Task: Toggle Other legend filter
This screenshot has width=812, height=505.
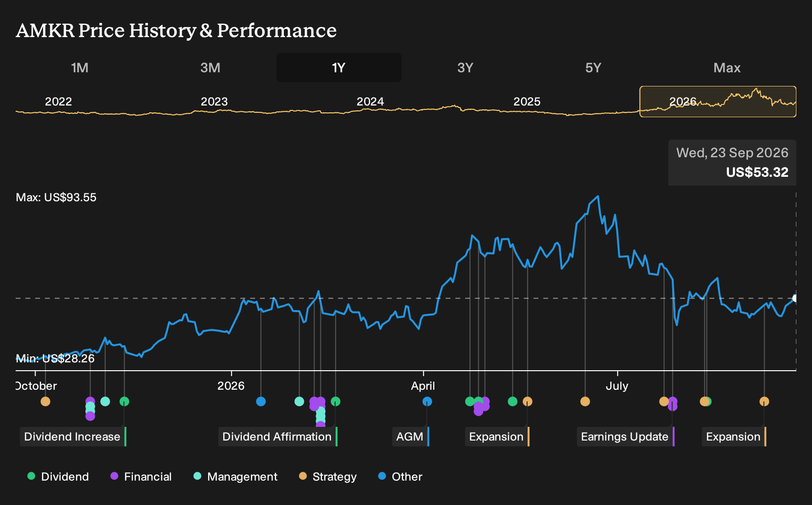Action: (400, 477)
